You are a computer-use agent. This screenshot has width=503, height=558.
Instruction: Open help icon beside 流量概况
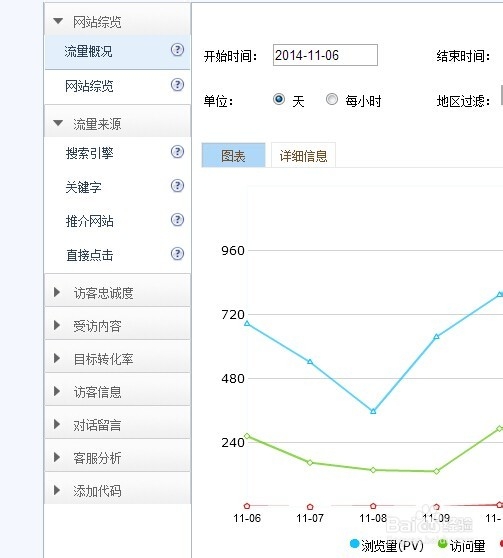[177, 50]
